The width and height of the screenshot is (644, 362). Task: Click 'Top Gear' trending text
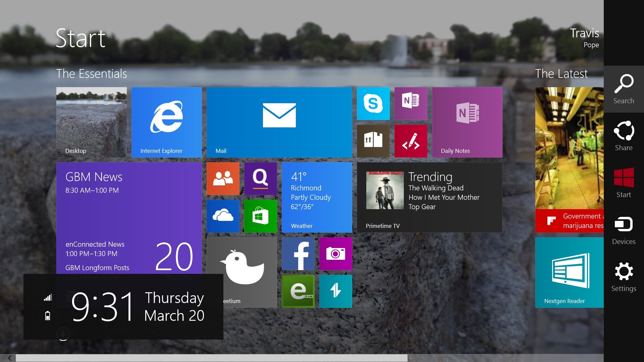422,207
